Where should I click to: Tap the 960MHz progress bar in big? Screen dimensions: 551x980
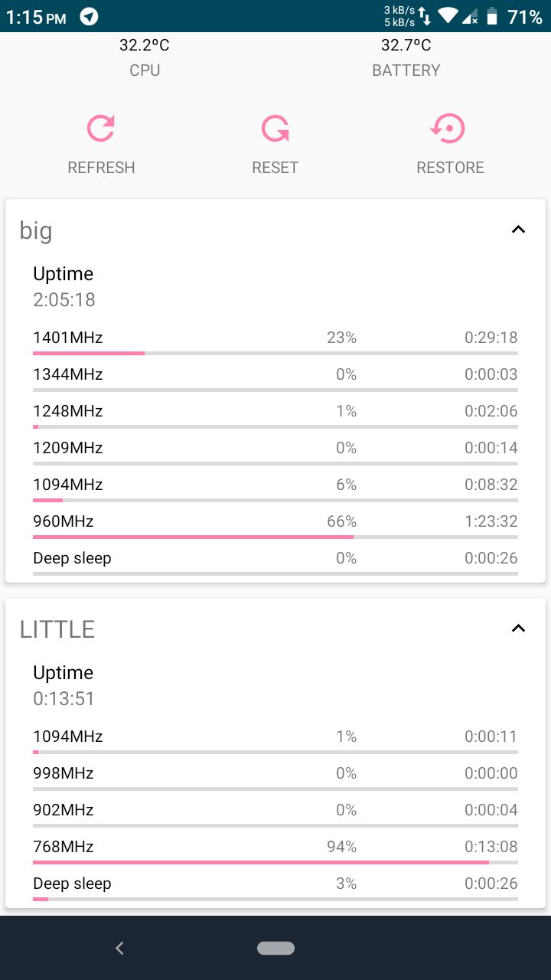pos(275,537)
